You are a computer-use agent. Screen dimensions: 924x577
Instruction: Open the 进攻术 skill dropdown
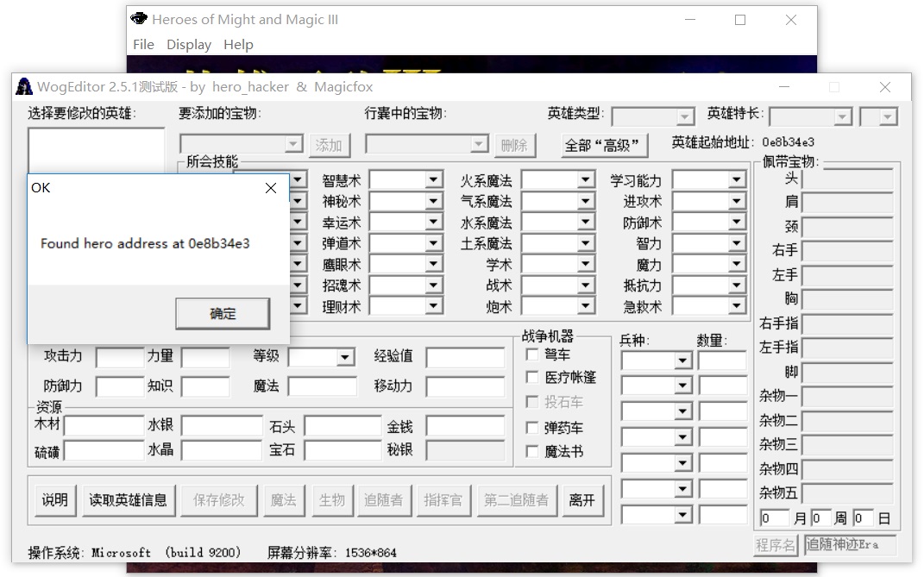737,202
